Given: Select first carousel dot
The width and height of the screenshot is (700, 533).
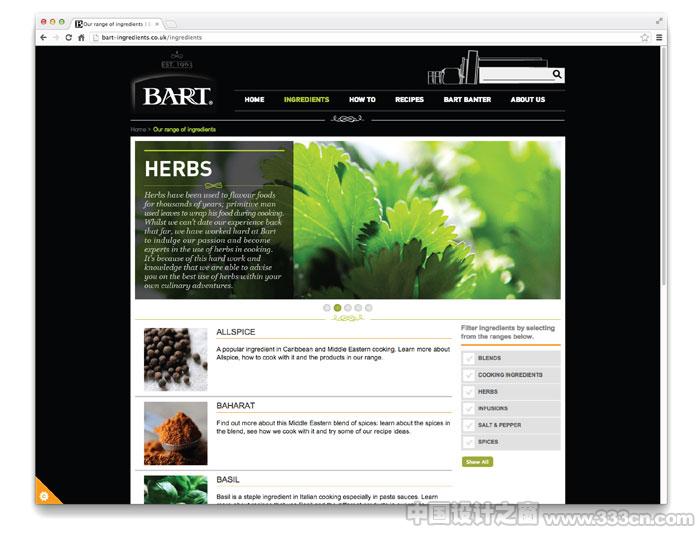Looking at the screenshot, I should [x=327, y=308].
